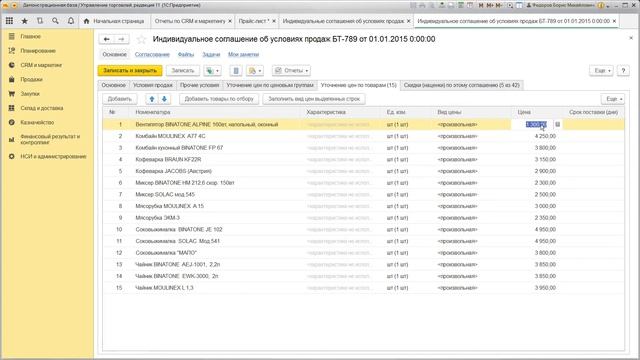Close the Отчеты по CRM и маркетингу tab
Image resolution: width=640 pixels, height=360 pixels.
(x=230, y=21)
